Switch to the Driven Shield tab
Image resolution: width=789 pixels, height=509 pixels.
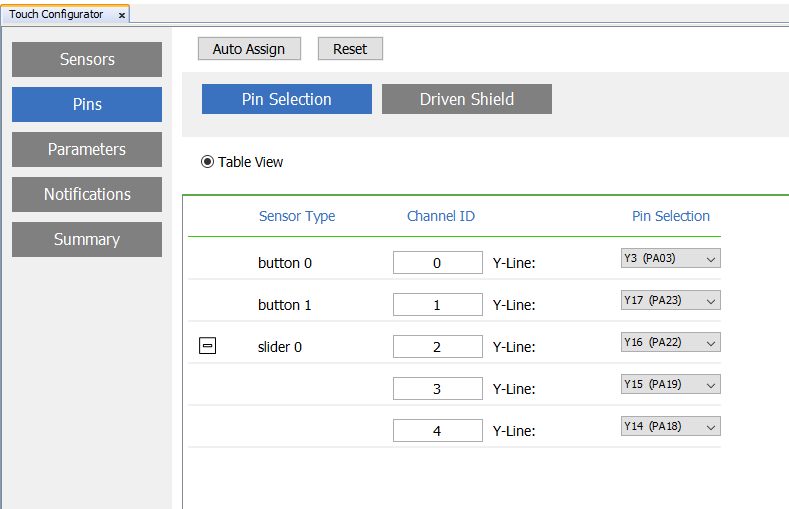point(467,99)
